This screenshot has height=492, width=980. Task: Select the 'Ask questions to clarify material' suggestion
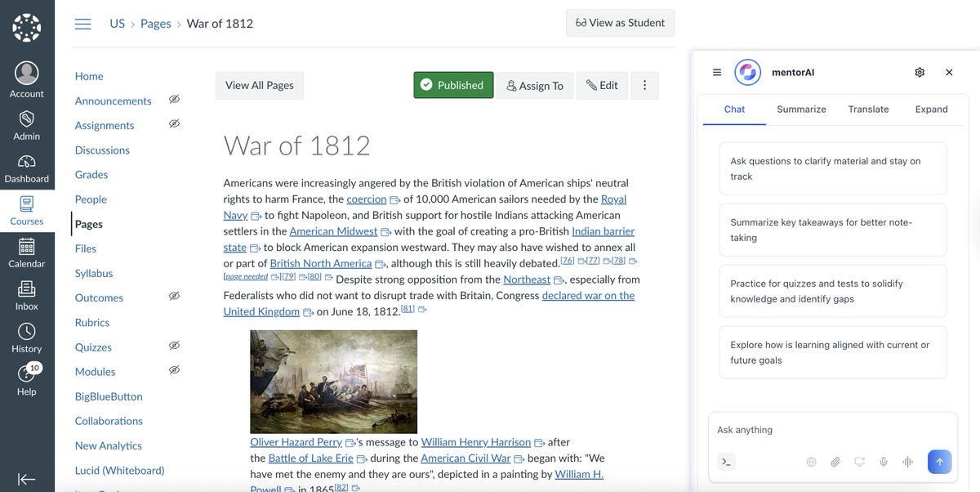[x=833, y=168]
